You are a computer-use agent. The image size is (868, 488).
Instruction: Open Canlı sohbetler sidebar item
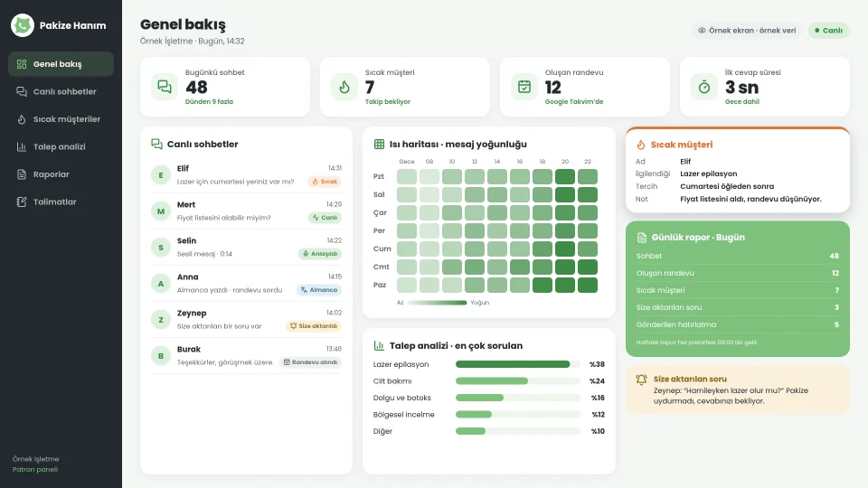61,92
